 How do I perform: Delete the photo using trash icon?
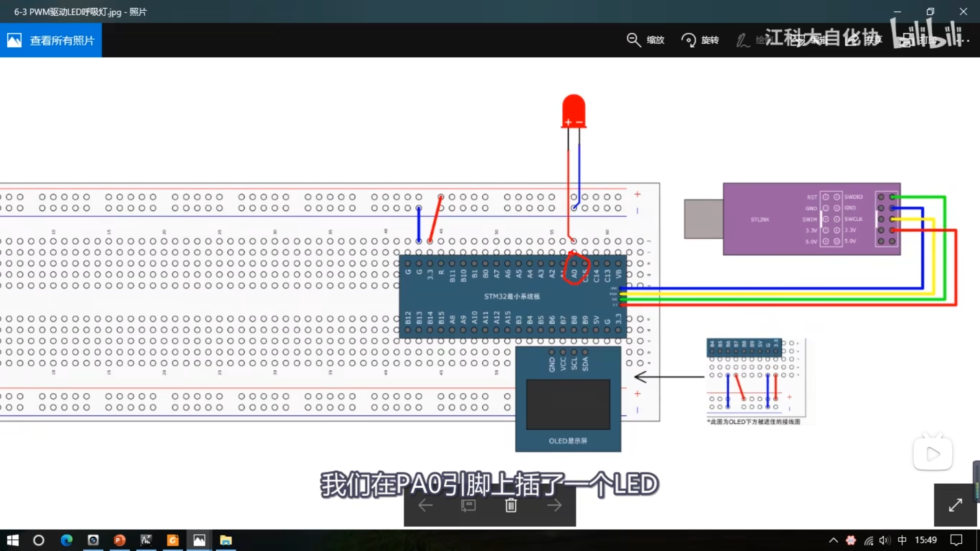(x=511, y=505)
